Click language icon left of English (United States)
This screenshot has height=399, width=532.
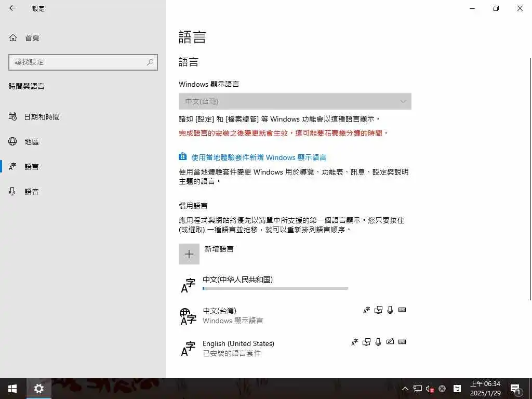[188, 349]
